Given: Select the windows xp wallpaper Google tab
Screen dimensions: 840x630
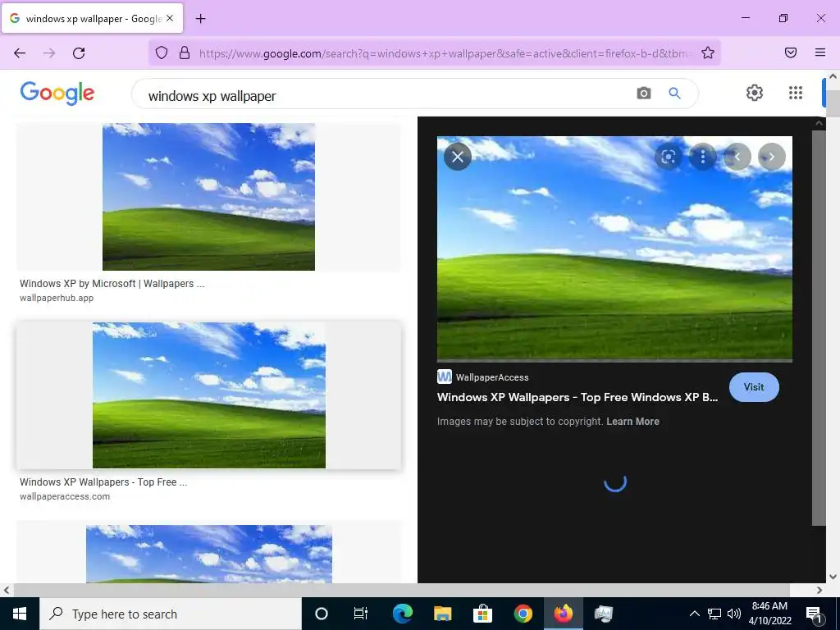Looking at the screenshot, I should pyautogui.click(x=92, y=18).
